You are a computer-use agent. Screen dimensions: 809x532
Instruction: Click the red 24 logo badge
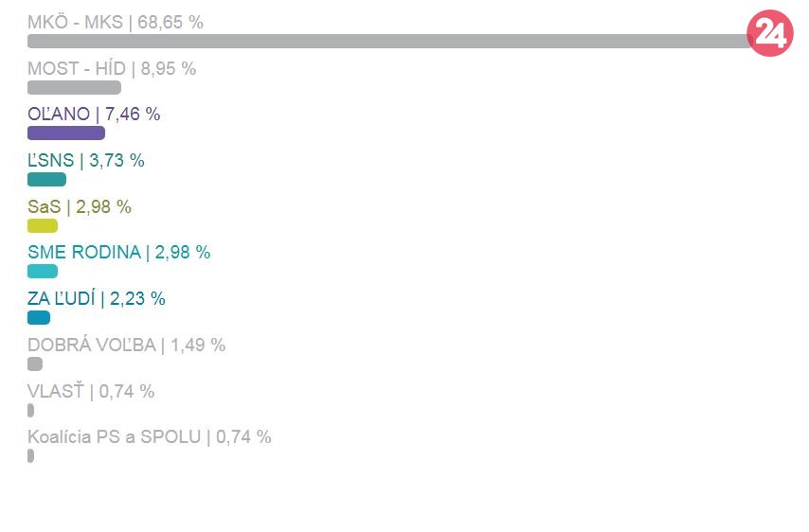(x=768, y=36)
